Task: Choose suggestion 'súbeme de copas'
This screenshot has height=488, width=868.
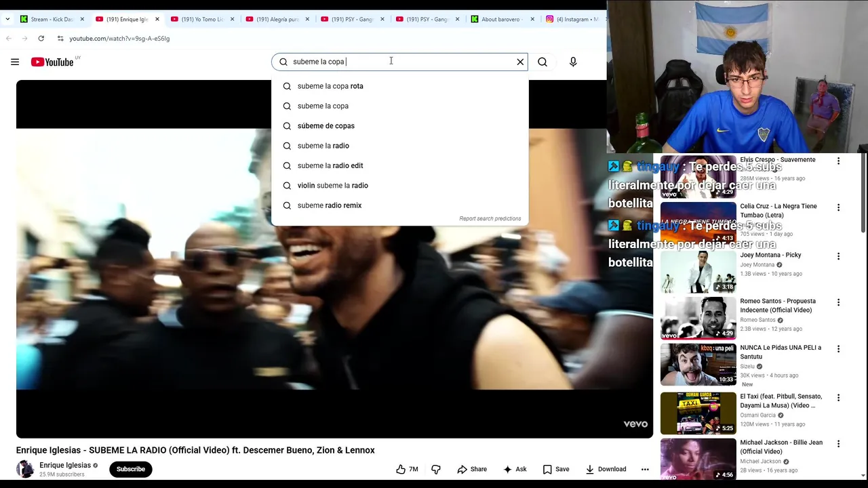Action: point(399,125)
